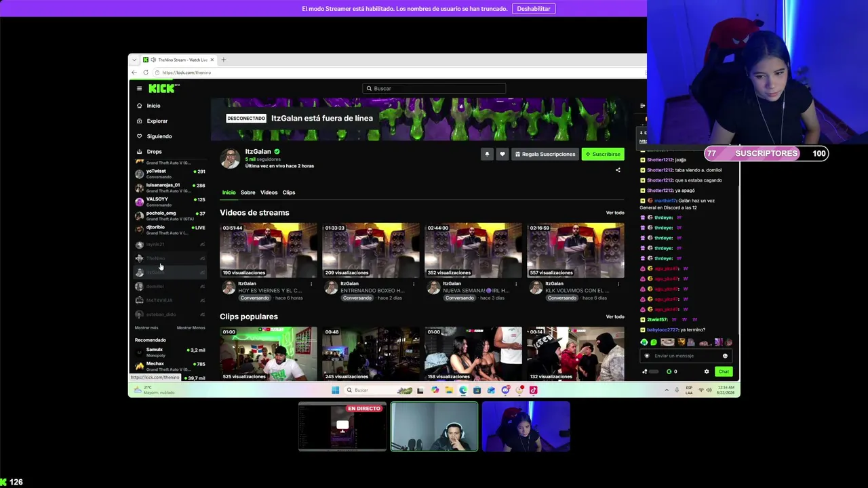Toggle notifications bell for ItzGalan
The image size is (868, 488).
coord(487,155)
